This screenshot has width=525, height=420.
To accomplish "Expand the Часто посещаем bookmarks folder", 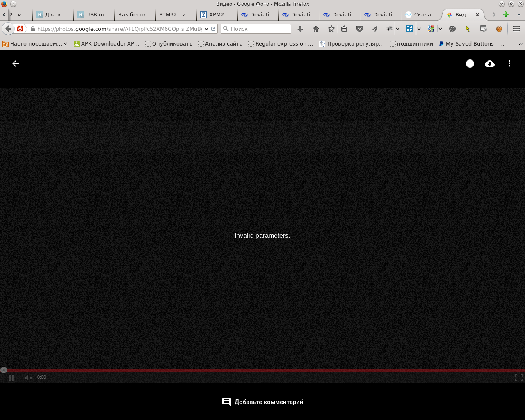I will point(35,43).
